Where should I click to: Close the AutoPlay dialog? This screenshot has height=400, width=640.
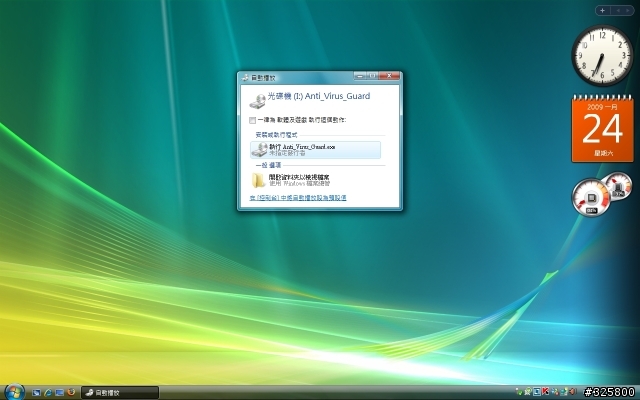click(x=389, y=76)
